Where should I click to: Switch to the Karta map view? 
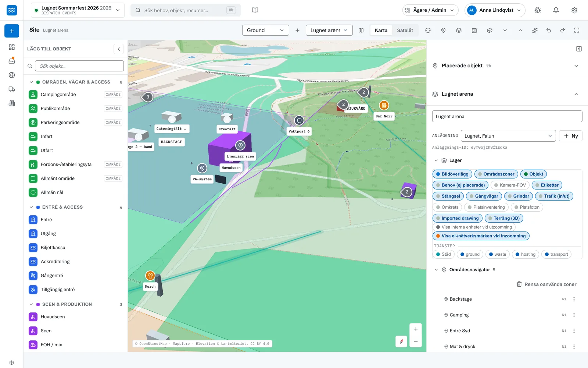click(x=381, y=30)
